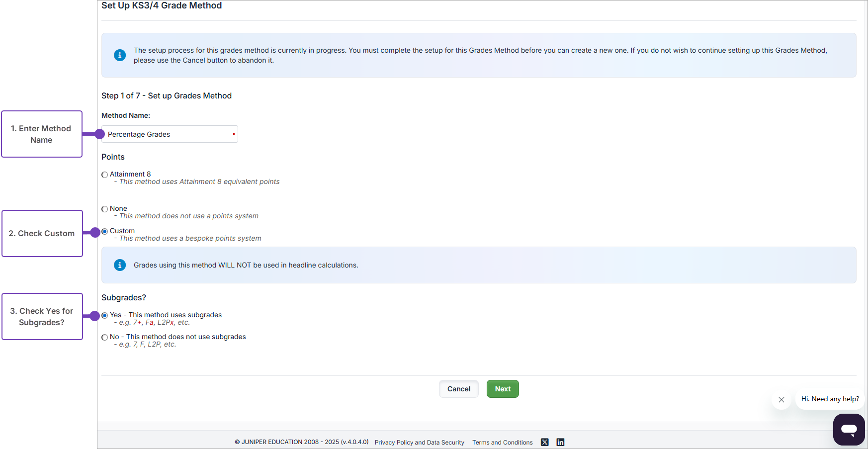868x449 pixels.
Task: Click 'This method uses Attainment 8 equivalent points' text
Action: click(x=199, y=181)
